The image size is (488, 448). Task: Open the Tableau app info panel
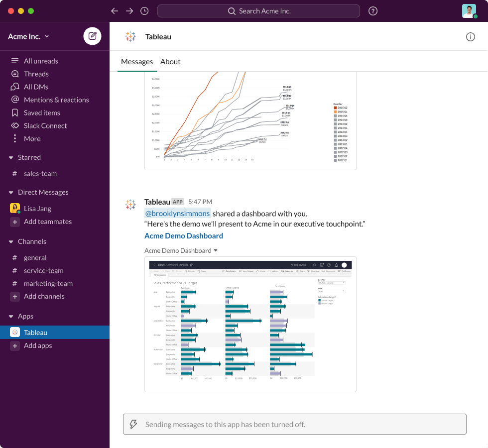click(x=470, y=36)
